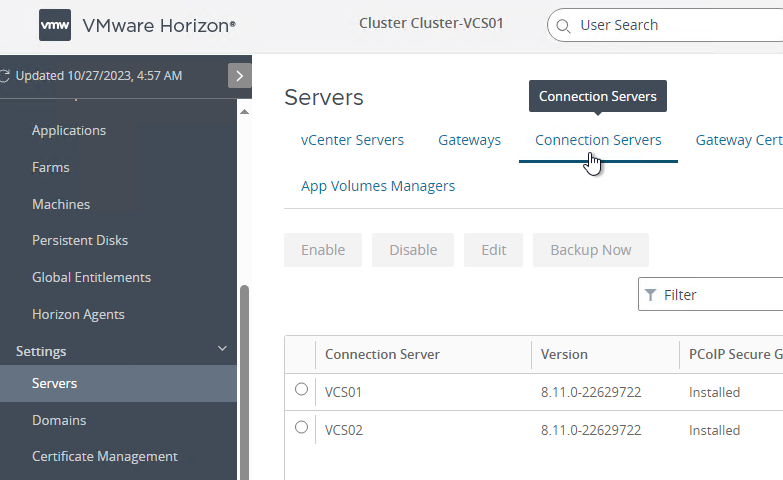This screenshot has width=783, height=480.
Task: Open the Gateways tab
Action: coord(469,140)
